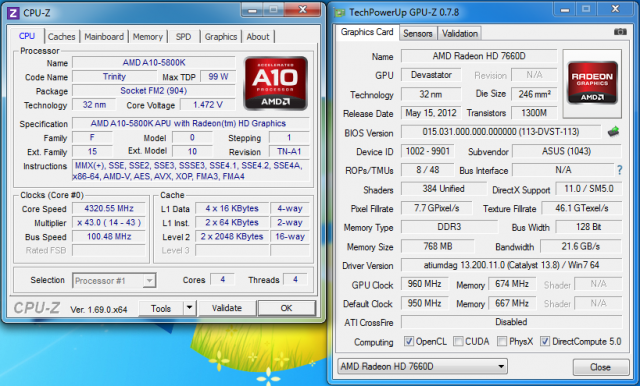Click the BIOS save chip icon
Viewport: 640px width, 386px height.
click(613, 132)
